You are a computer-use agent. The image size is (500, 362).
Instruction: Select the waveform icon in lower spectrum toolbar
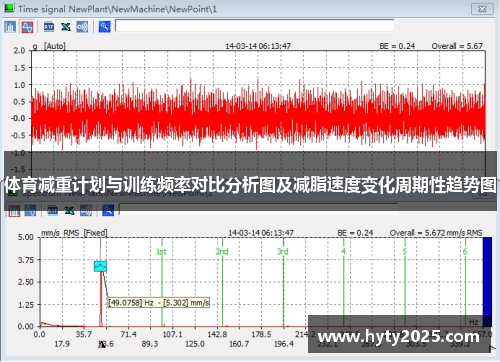click(30, 211)
